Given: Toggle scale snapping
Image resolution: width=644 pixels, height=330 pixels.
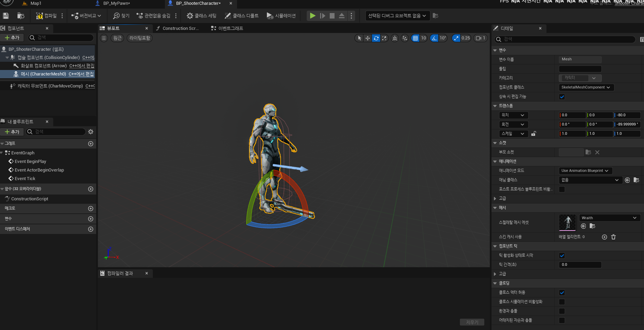Looking at the screenshot, I should [x=456, y=38].
